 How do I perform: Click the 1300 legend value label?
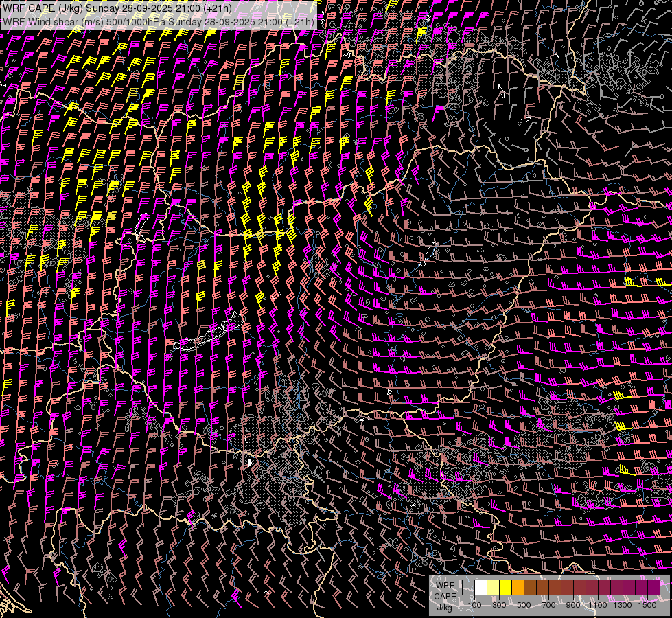[623, 605]
